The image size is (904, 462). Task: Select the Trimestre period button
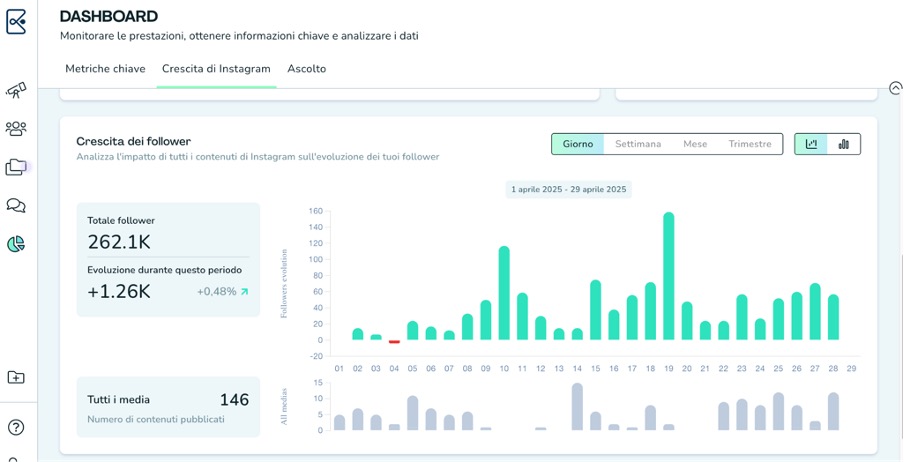tap(750, 144)
